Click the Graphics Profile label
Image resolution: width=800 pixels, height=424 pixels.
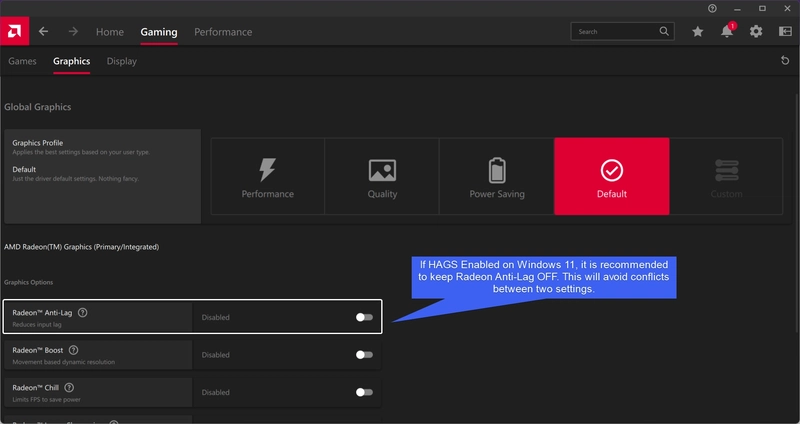pyautogui.click(x=38, y=143)
